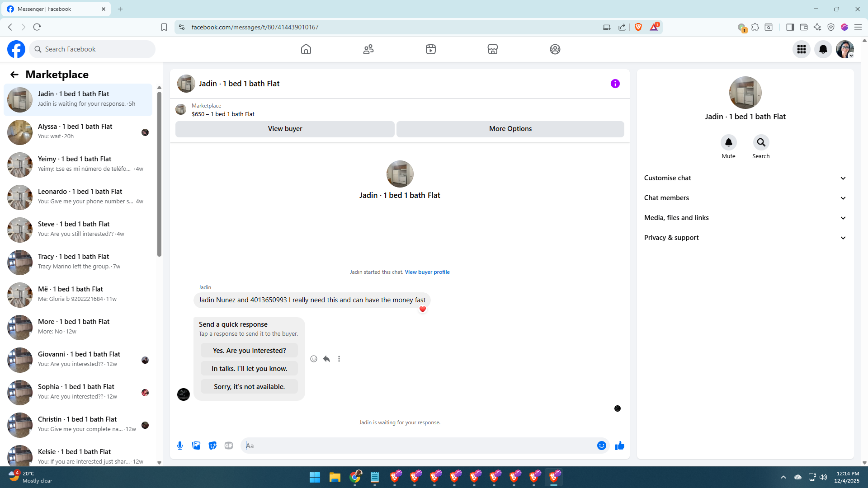Open the sticker picker icon
This screenshot has height=488, width=868.
pyautogui.click(x=212, y=446)
